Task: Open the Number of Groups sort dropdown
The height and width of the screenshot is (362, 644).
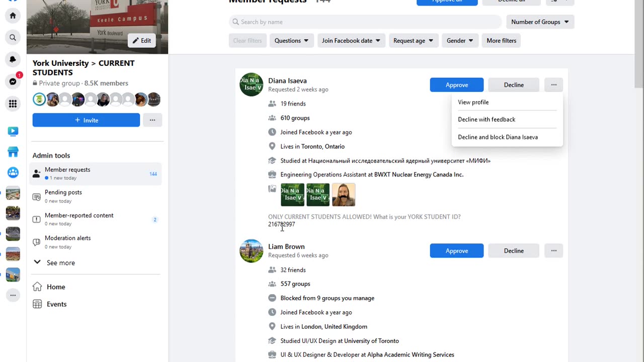Action: click(540, 22)
